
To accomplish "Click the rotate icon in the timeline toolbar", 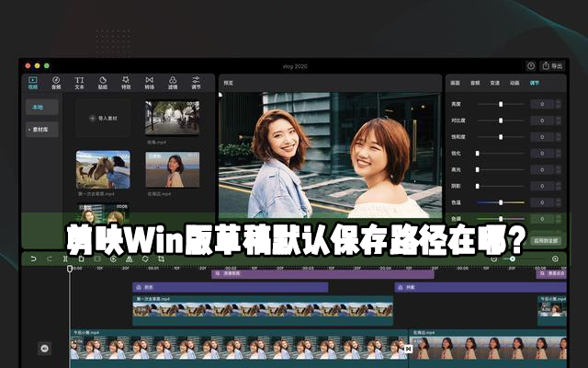I will point(145,259).
